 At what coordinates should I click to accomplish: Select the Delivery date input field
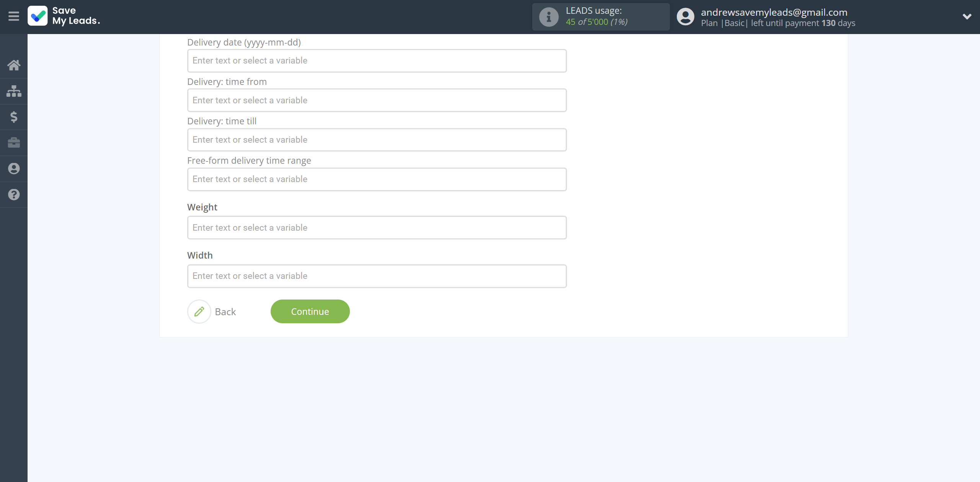coord(376,60)
